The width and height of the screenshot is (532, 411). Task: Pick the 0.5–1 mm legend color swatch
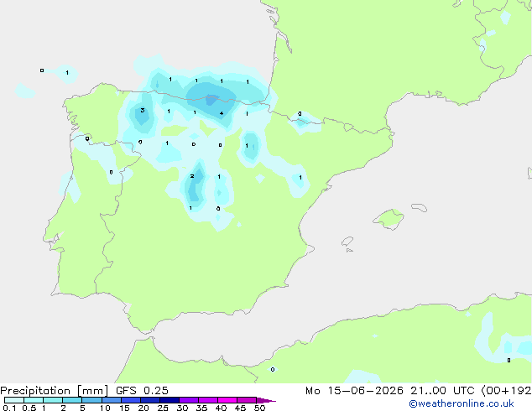click(34, 400)
